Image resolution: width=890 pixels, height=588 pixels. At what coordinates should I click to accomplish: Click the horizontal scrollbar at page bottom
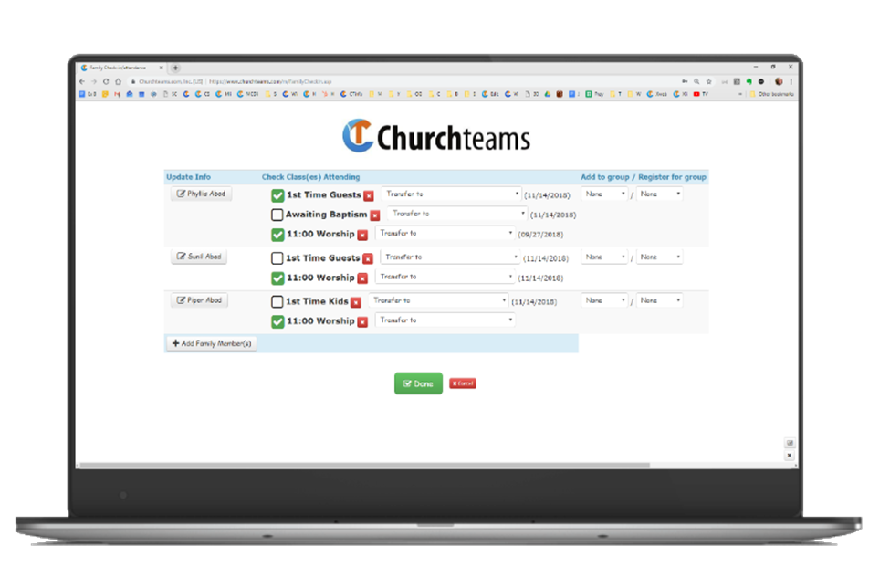[x=364, y=466]
